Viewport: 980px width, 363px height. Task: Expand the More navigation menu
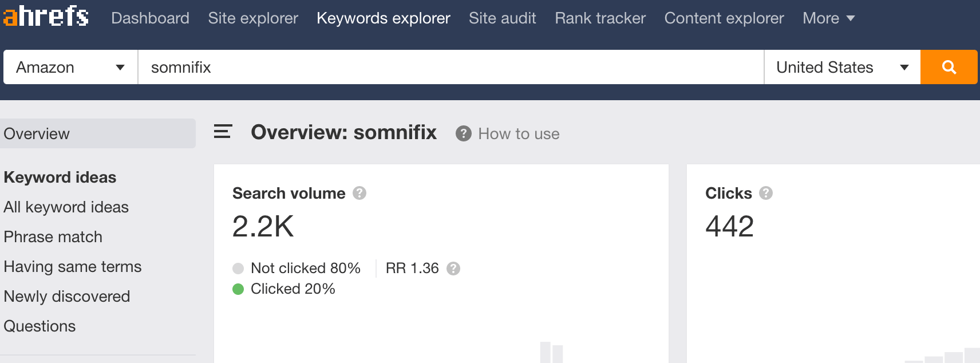click(x=828, y=18)
